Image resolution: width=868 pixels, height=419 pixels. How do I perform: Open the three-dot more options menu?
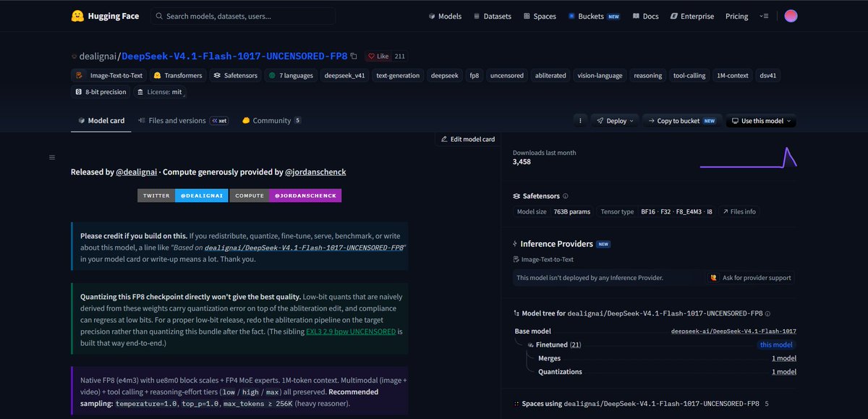pos(579,121)
